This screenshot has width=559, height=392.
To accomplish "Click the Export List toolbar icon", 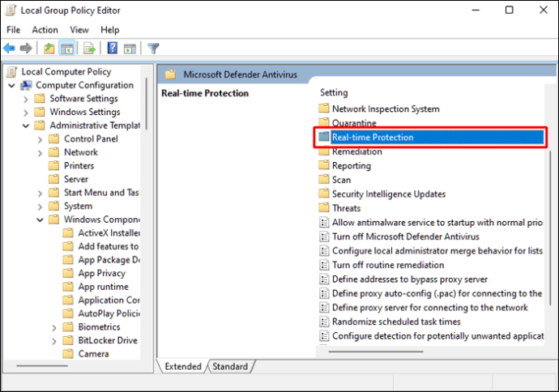I will (x=89, y=49).
